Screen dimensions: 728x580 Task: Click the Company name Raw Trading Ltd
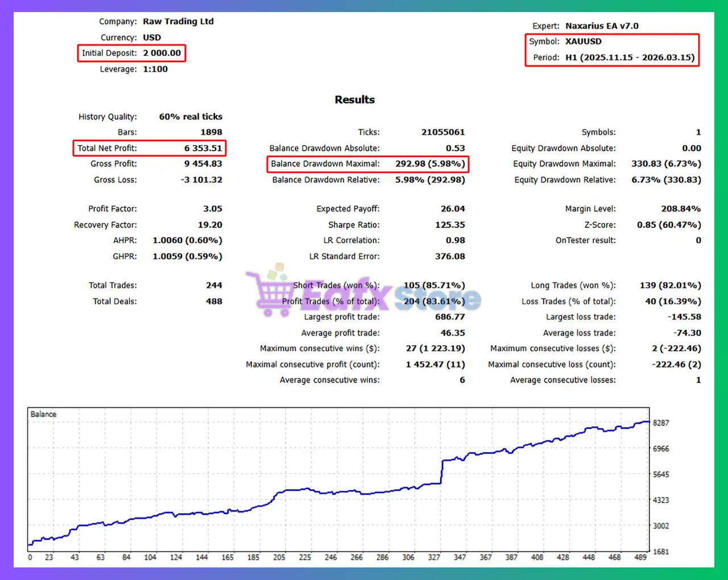[178, 21]
